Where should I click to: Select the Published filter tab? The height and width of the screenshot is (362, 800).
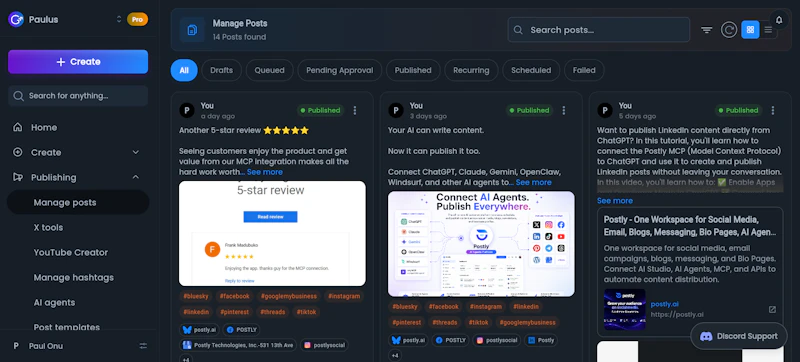pos(413,70)
